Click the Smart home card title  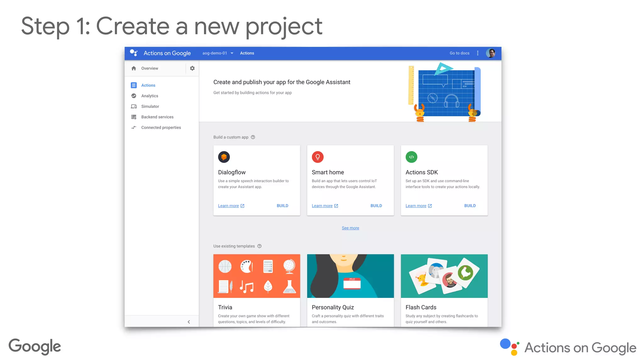click(328, 172)
